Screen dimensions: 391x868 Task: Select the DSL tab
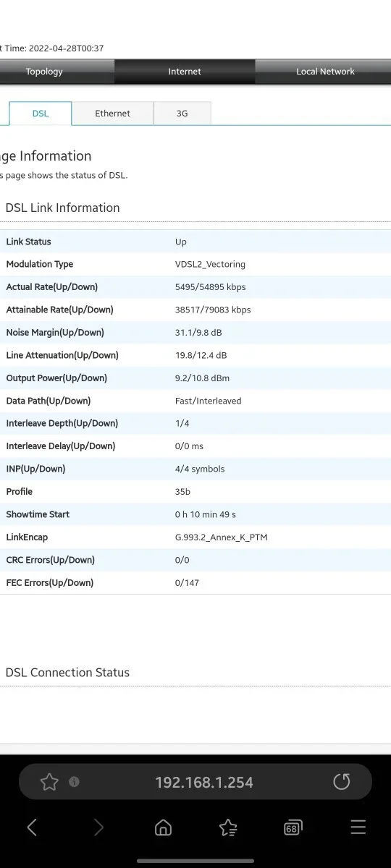point(41,114)
